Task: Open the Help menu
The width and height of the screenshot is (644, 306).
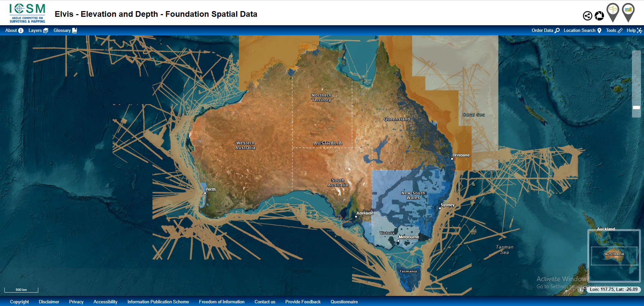Action: pos(634,30)
